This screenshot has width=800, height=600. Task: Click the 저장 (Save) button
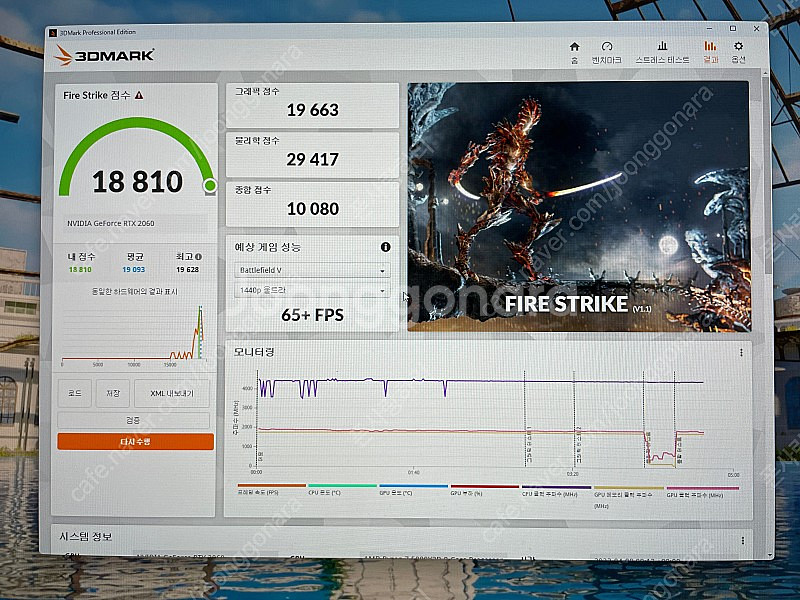tap(113, 393)
